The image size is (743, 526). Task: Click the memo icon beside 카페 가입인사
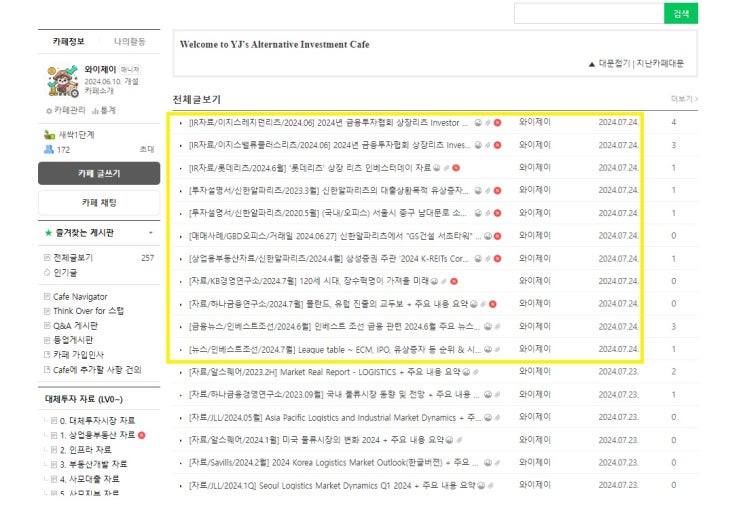click(47, 354)
